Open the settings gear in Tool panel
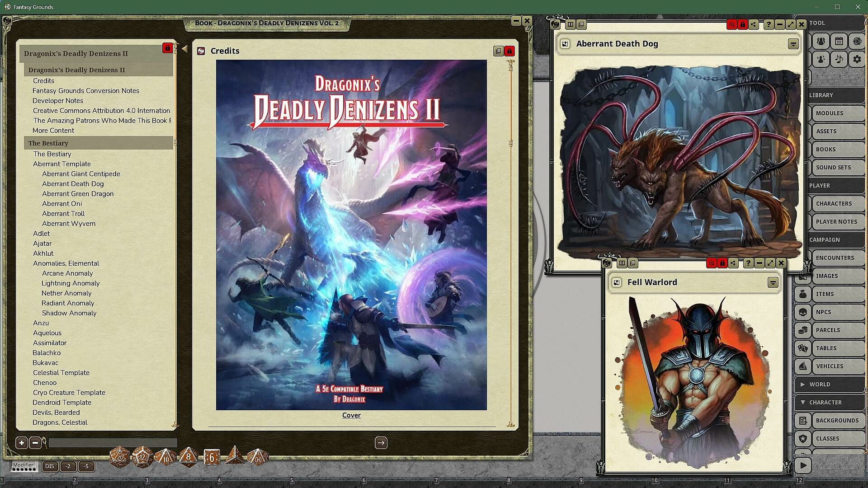868x488 pixels. coord(857,59)
